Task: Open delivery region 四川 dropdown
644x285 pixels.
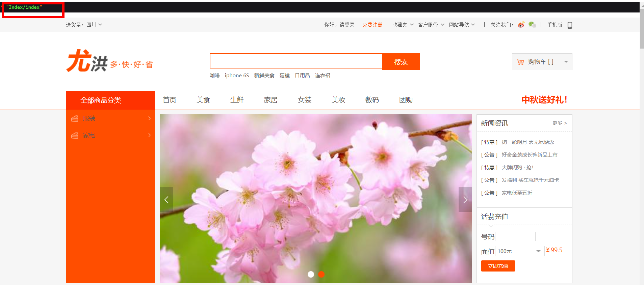Action: 94,25
